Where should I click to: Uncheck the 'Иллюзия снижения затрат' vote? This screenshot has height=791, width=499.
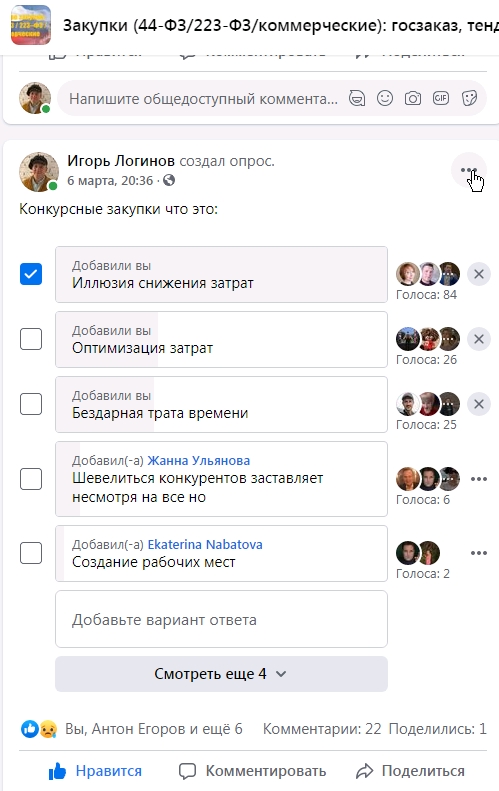(31, 274)
